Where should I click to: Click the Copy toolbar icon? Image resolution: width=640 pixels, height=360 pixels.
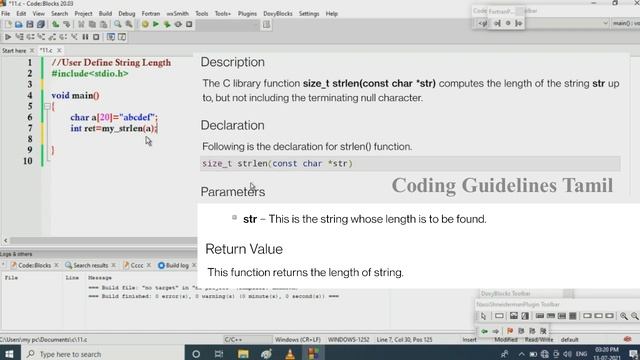point(92,24)
